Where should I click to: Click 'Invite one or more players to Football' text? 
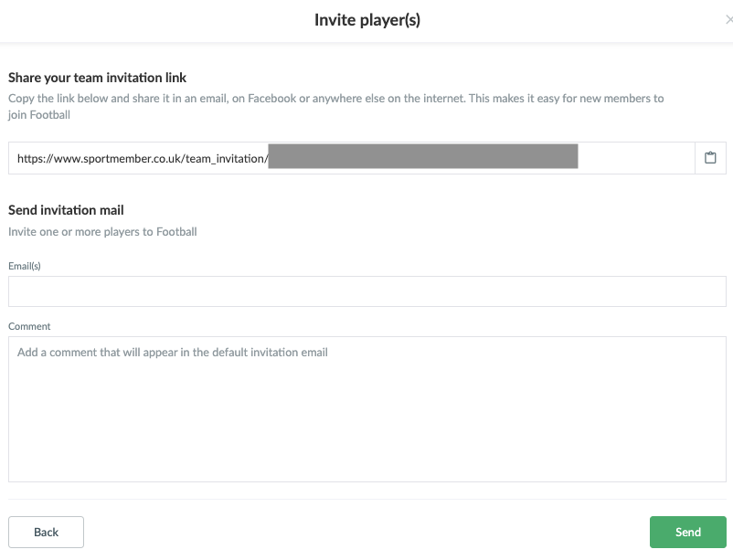[102, 231]
